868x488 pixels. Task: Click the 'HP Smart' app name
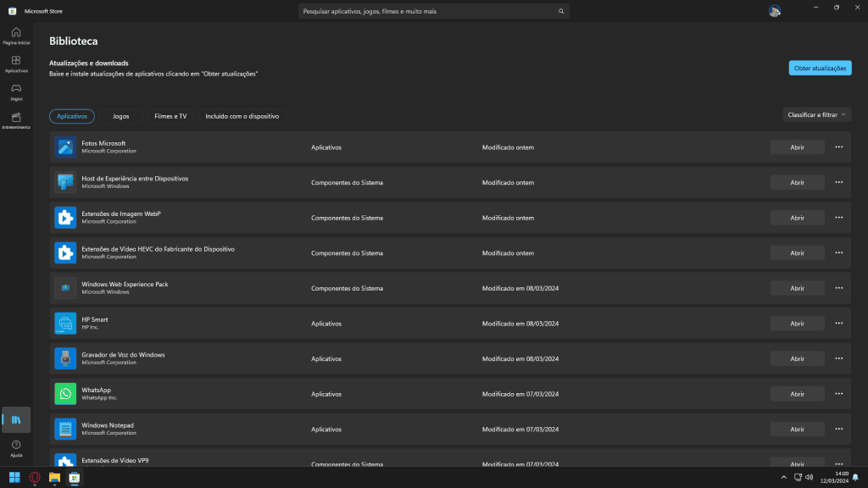95,319
